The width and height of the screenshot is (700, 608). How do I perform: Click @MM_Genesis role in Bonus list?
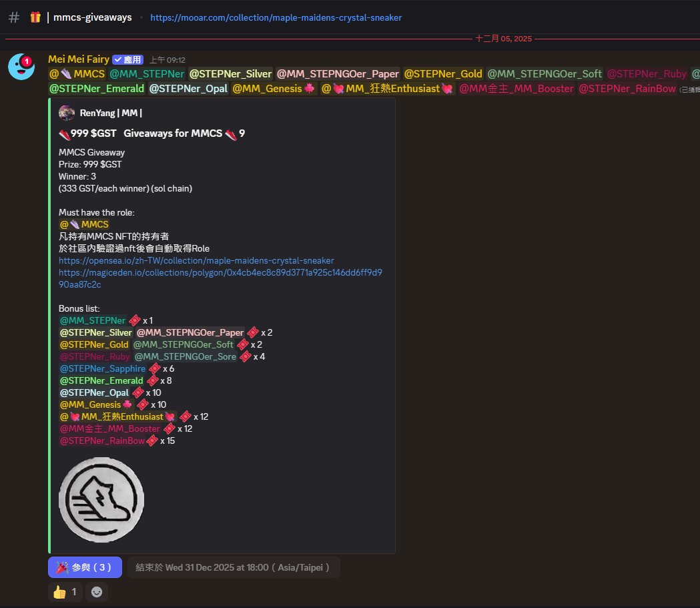pyautogui.click(x=96, y=405)
